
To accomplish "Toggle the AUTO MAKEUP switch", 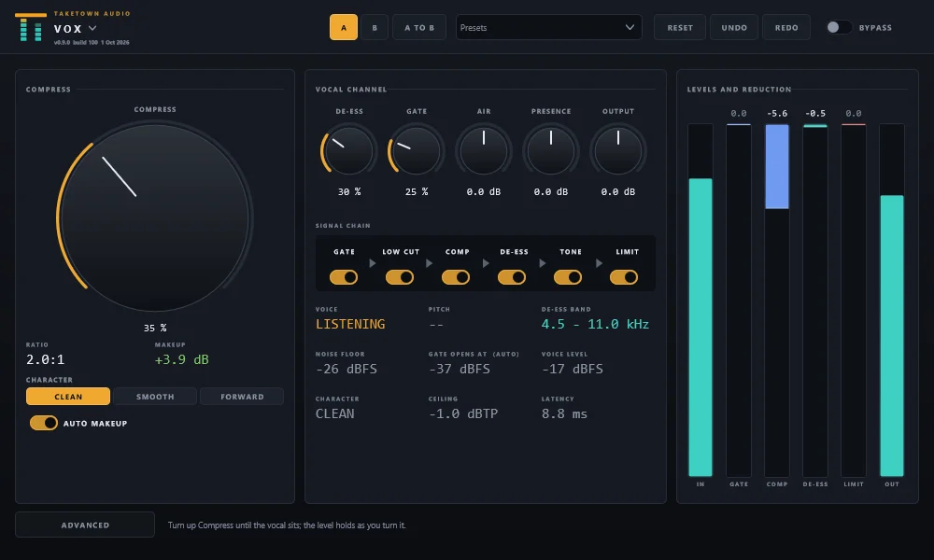I will tap(44, 423).
